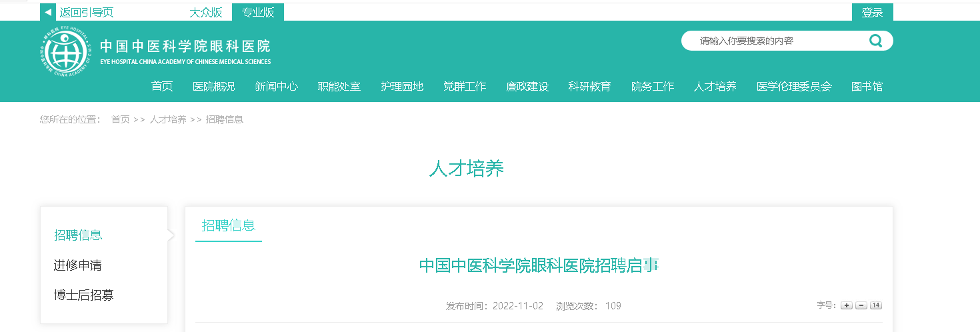The width and height of the screenshot is (980, 332).
Task: Click 人才培养 in breadcrumb trail
Action: tap(168, 119)
